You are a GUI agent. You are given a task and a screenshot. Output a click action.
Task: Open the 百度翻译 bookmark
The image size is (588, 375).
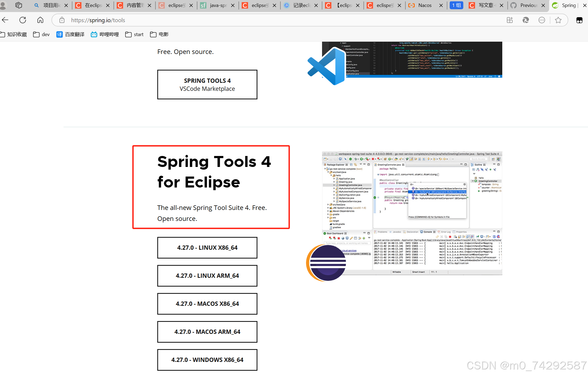pyautogui.click(x=70, y=34)
